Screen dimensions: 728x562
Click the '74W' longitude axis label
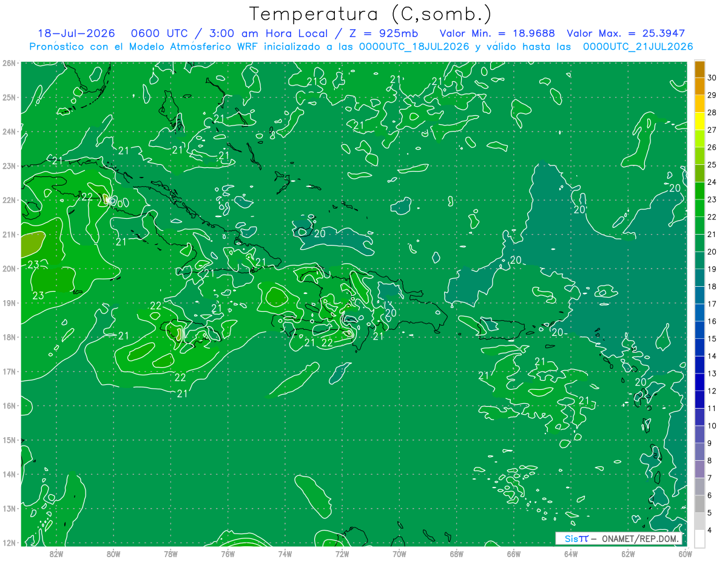pos(285,554)
